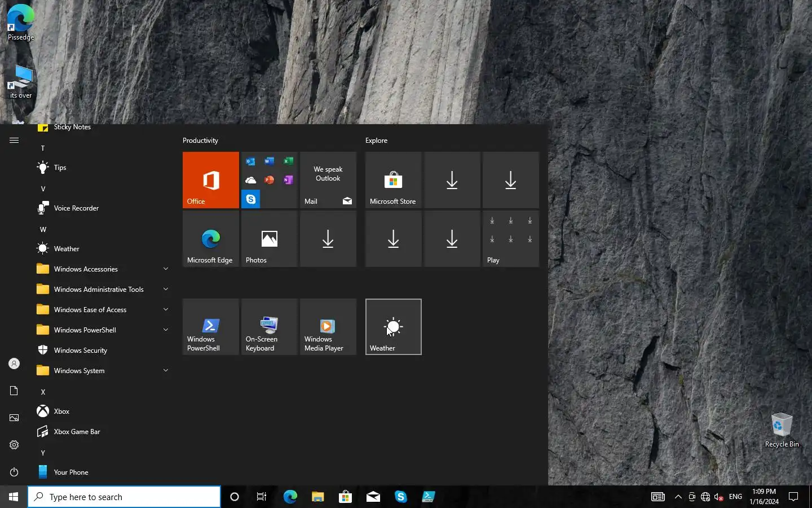Expand Windows PowerShell folder

pos(101,330)
